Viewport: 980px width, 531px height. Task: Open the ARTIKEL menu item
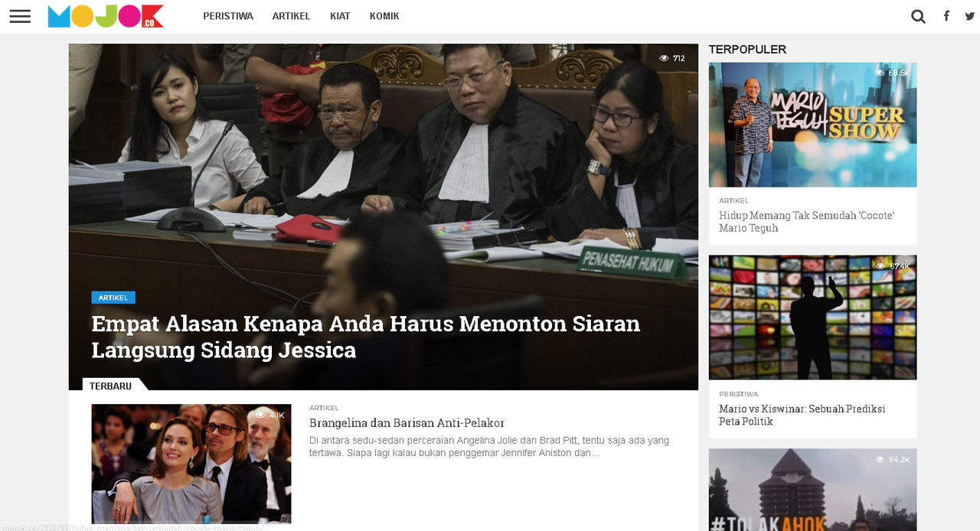pyautogui.click(x=291, y=16)
